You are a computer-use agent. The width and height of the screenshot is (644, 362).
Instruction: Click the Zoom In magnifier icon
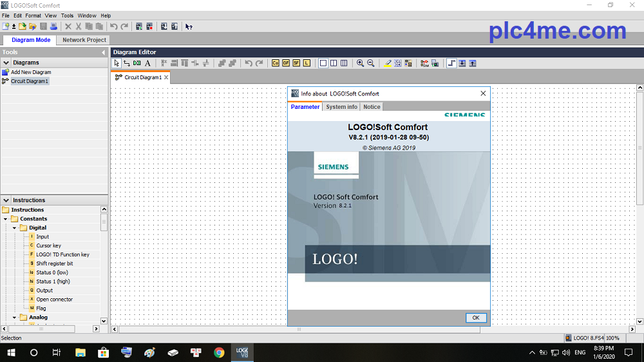coord(360,63)
